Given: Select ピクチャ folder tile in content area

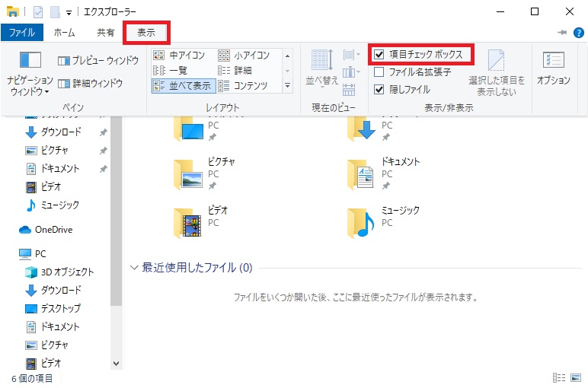Looking at the screenshot, I should (205, 173).
